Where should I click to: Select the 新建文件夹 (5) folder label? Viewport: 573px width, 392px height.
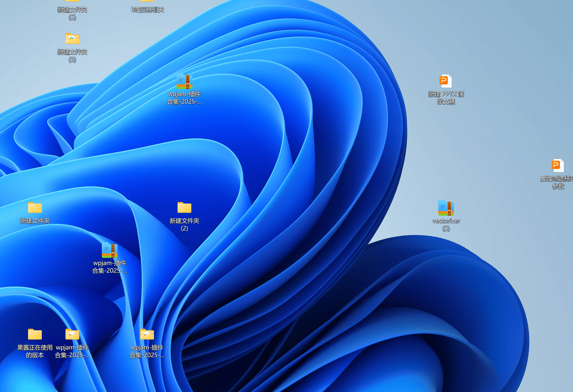[x=72, y=13]
